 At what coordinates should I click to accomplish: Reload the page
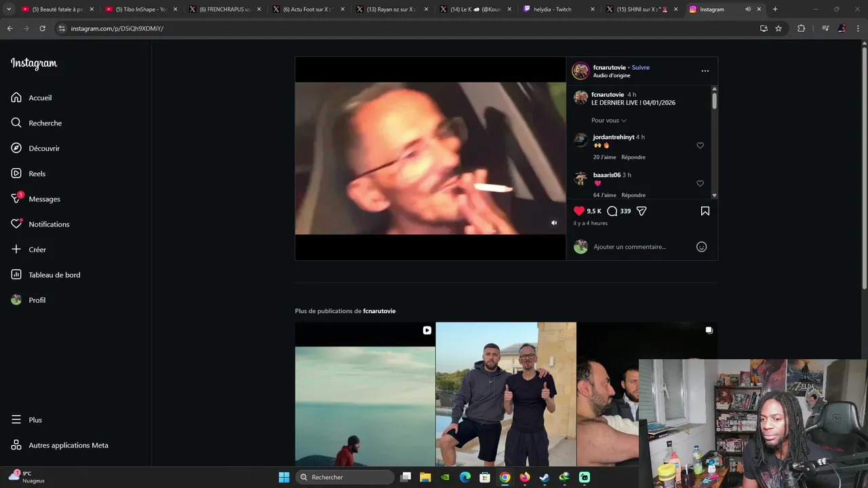[x=42, y=28]
